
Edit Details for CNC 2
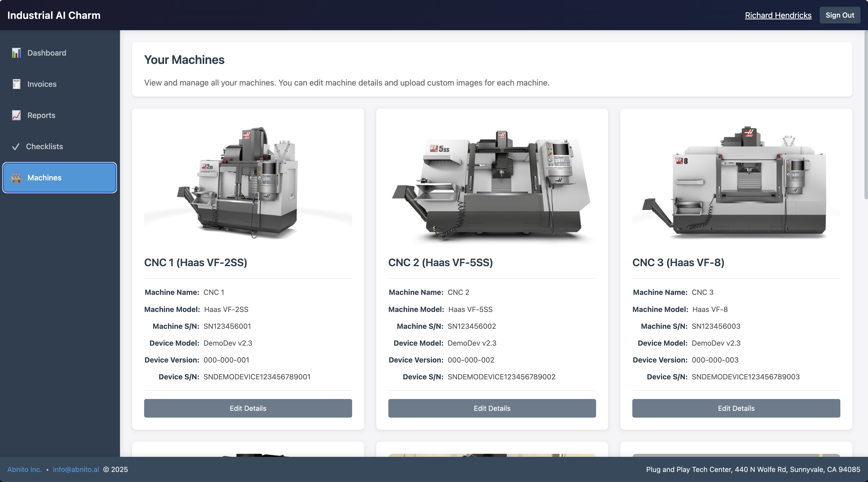(x=492, y=408)
